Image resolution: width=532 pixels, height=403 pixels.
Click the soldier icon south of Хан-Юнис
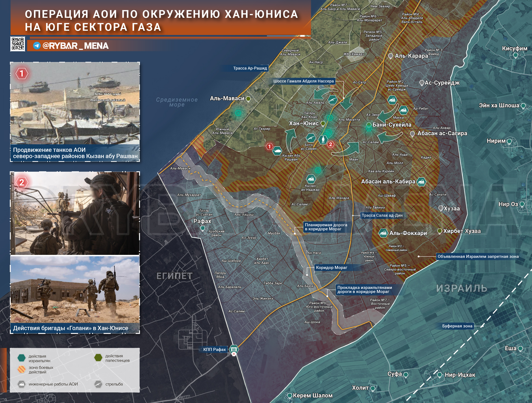323,140
